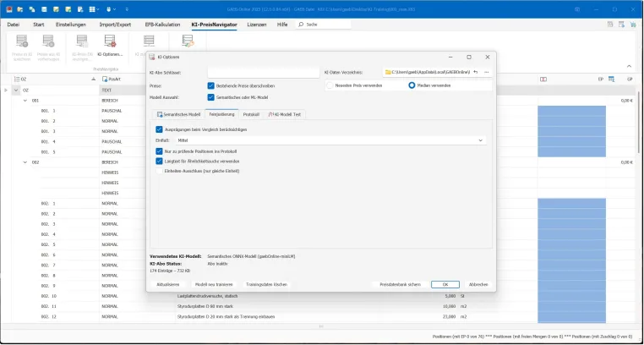
Task: Click the Aktualisieren button
Action: coord(167,284)
